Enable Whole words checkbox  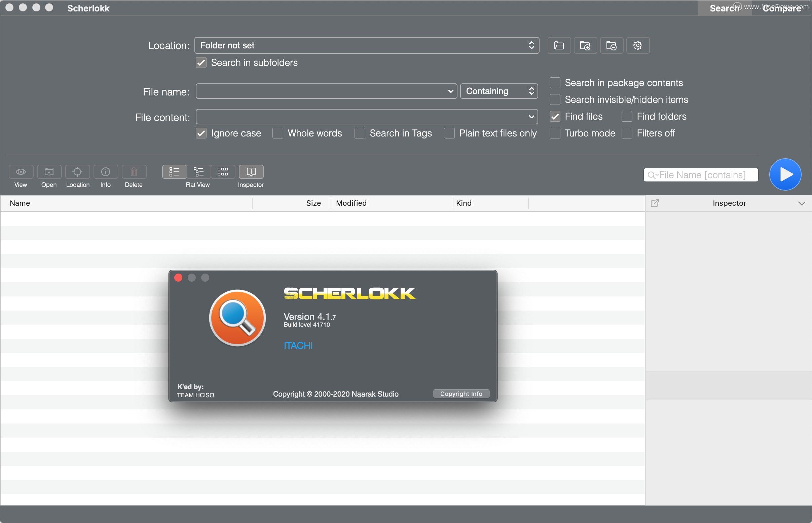[278, 133]
